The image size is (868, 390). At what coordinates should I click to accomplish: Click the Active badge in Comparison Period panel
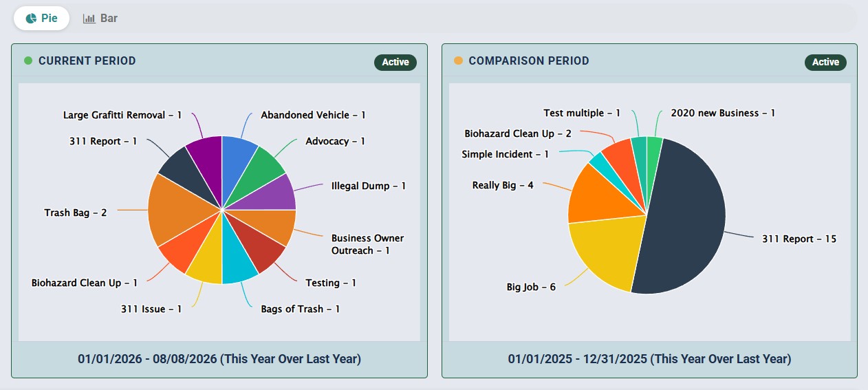tap(825, 62)
